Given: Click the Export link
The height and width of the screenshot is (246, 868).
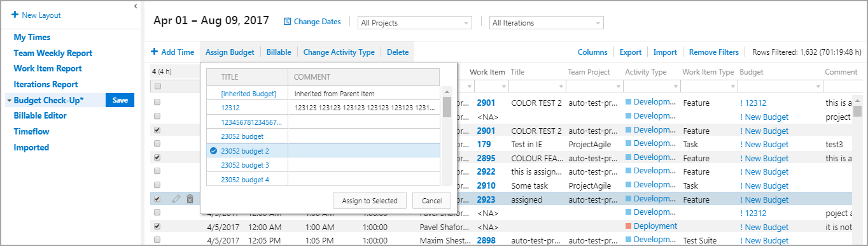Looking at the screenshot, I should pyautogui.click(x=631, y=52).
